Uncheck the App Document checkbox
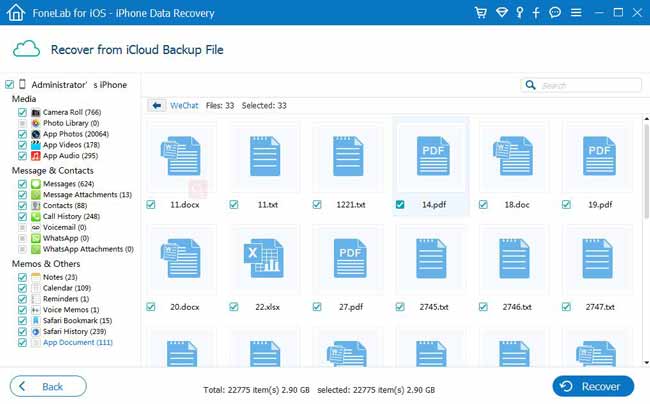 click(22, 343)
